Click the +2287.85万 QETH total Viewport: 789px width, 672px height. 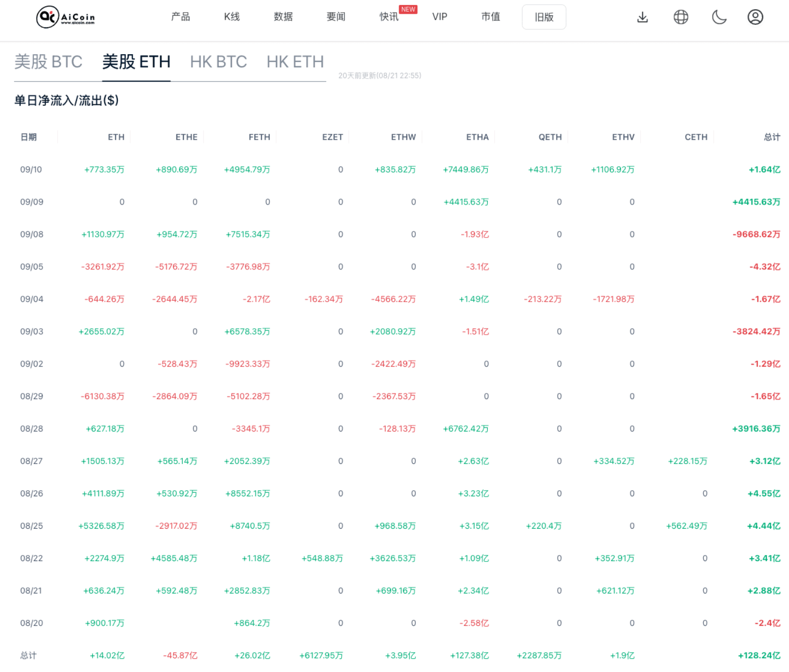pos(539,656)
